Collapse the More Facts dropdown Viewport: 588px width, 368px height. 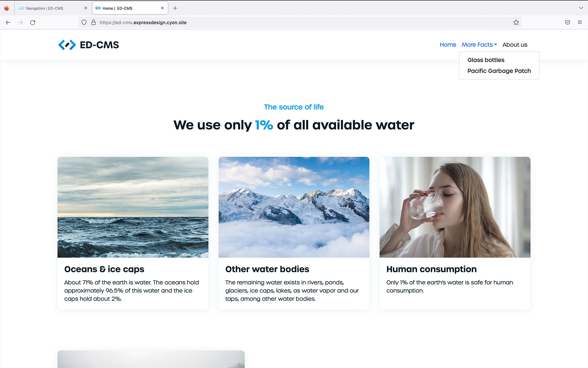[x=479, y=45]
